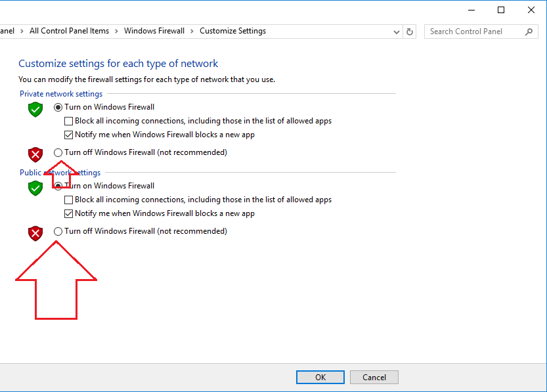Go to All Control Panel Items breadcrumb
The image size is (547, 392).
(69, 31)
